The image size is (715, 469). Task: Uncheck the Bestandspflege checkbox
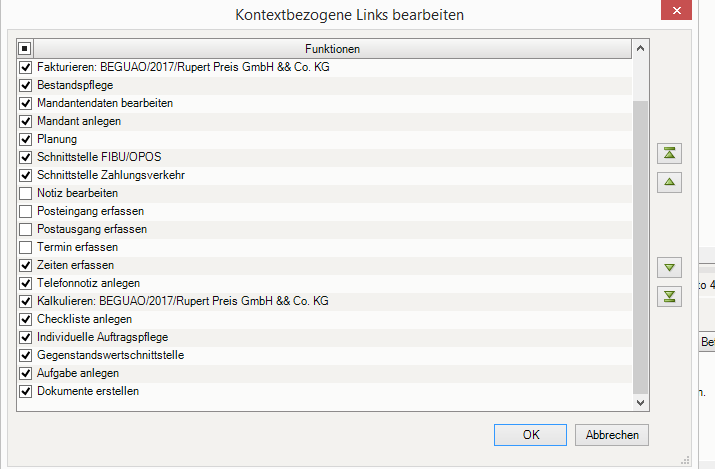click(x=26, y=85)
